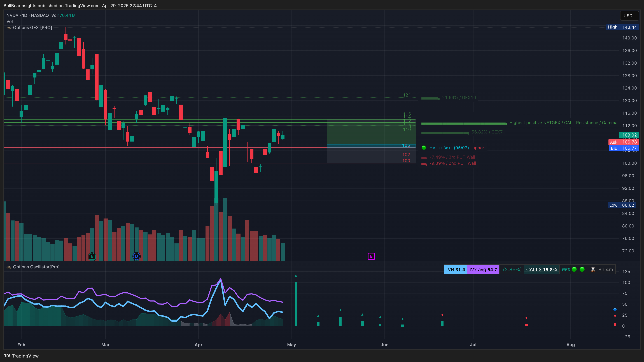
Task: Click the Aug label on time axis
Action: click(570, 345)
